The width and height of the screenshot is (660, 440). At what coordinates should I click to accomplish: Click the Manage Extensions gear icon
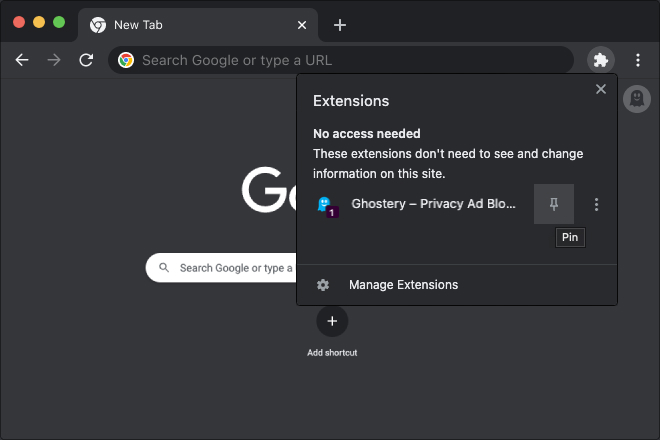(323, 285)
